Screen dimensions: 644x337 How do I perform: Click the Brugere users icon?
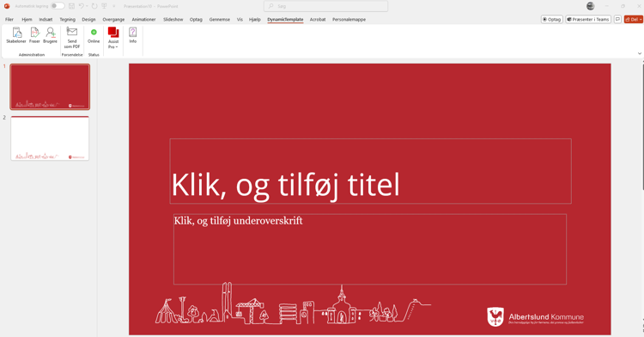click(x=50, y=35)
